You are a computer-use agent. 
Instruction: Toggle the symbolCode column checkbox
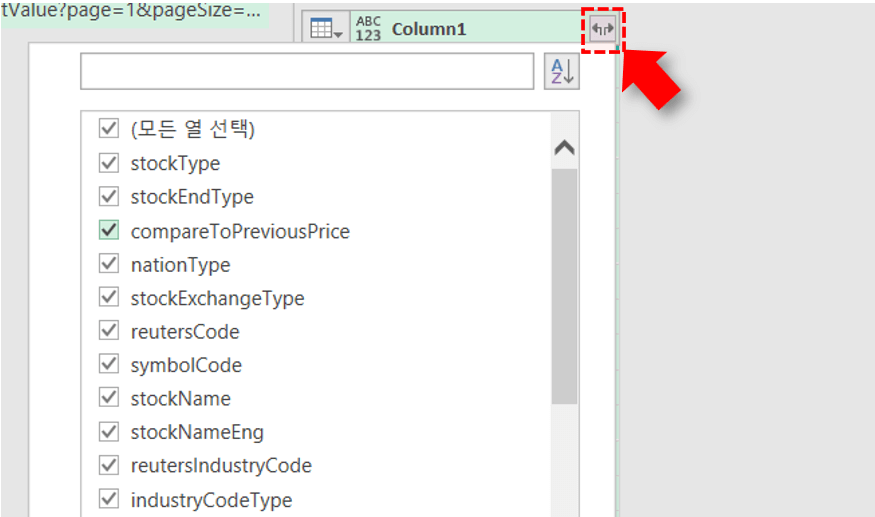click(x=109, y=365)
